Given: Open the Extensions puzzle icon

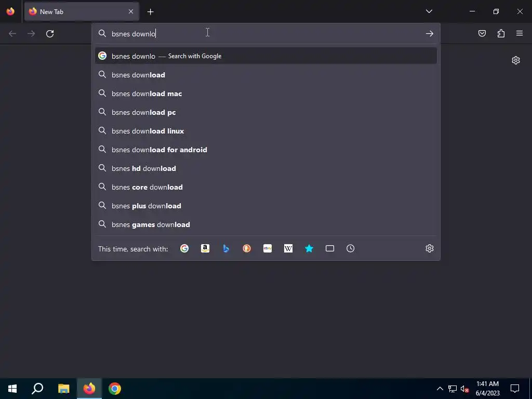Looking at the screenshot, I should [501, 33].
